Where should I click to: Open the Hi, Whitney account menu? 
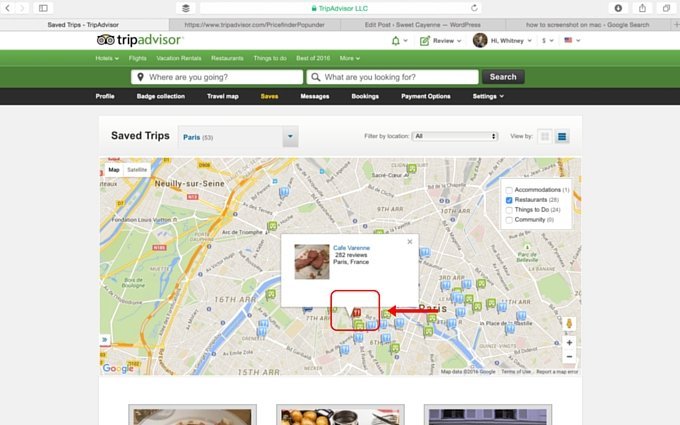[x=502, y=40]
